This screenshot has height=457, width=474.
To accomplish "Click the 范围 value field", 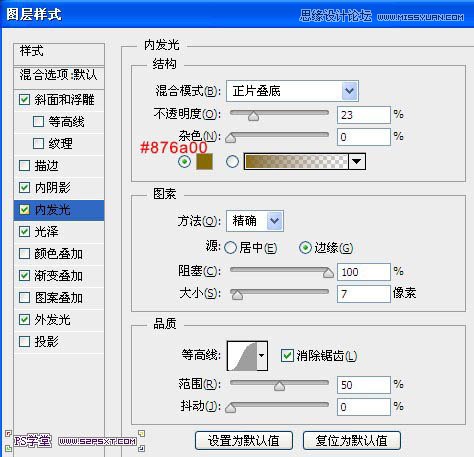I will coord(364,385).
